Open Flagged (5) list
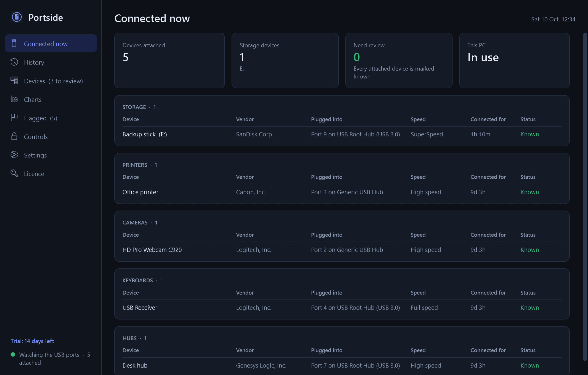 point(51,118)
